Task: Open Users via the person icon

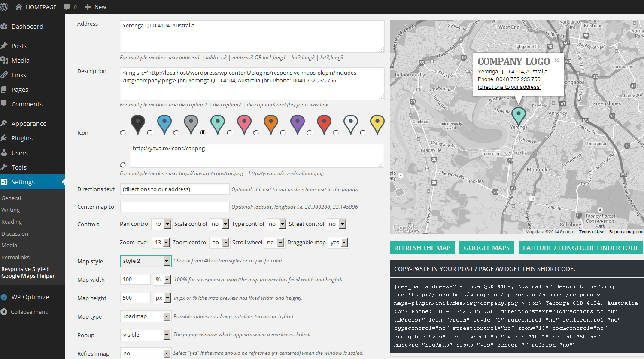Action: (4, 152)
